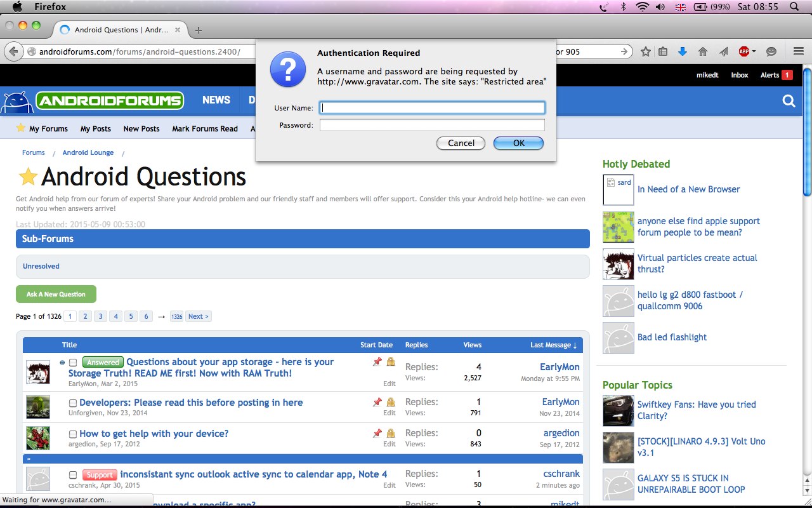Open the New Posts menu item
This screenshot has height=508, width=812.
(141, 128)
